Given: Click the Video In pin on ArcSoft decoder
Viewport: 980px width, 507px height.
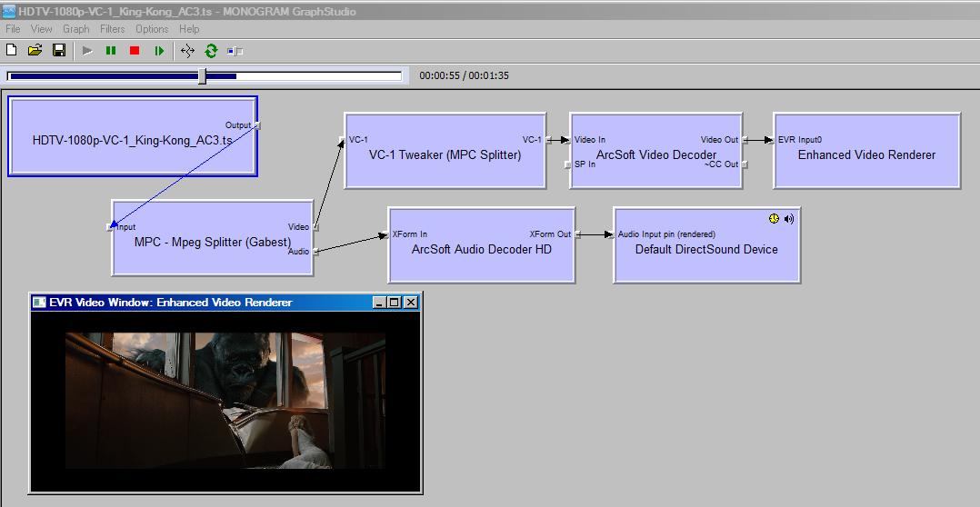Looking at the screenshot, I should [x=568, y=140].
